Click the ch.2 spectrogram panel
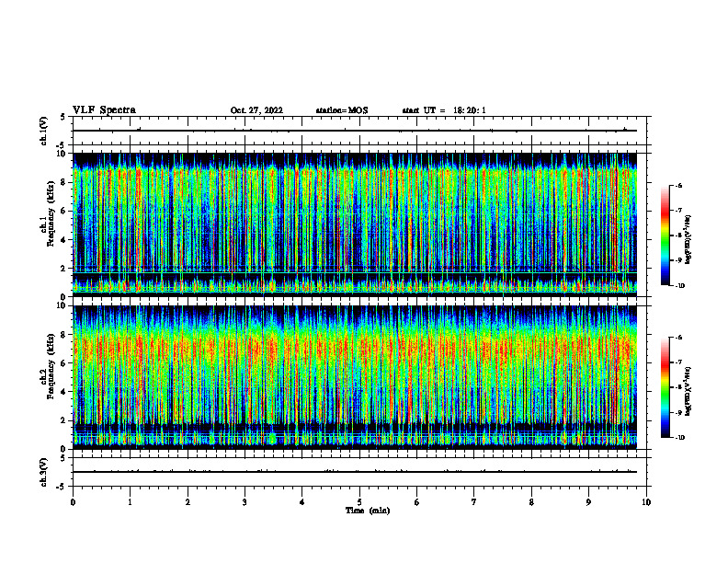Viewport: 728px width, 563px height. pyautogui.click(x=355, y=377)
